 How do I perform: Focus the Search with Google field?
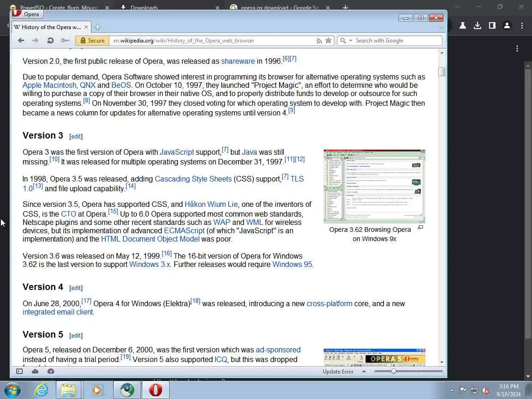[x=398, y=40]
